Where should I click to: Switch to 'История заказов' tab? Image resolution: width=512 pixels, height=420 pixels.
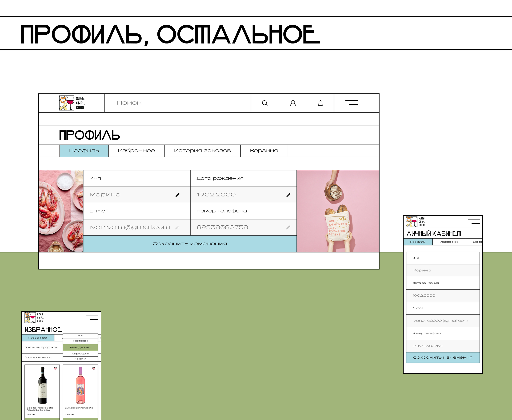pyautogui.click(x=202, y=150)
